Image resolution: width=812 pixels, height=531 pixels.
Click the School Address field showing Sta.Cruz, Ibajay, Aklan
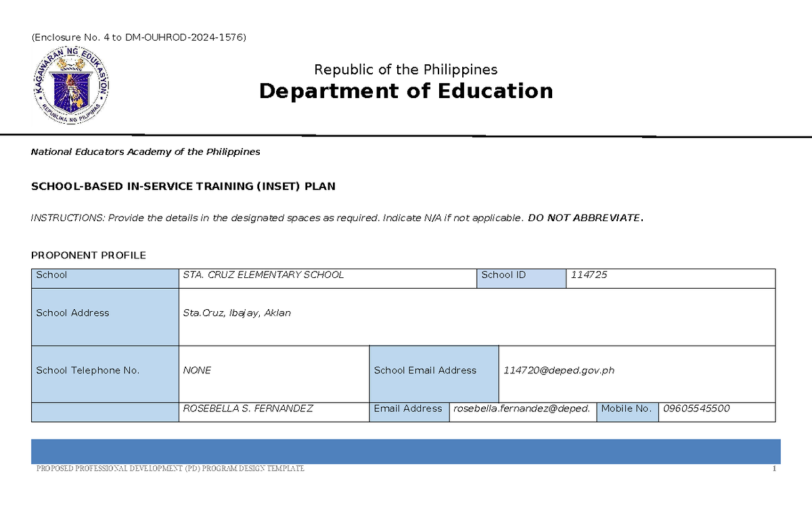tap(236, 313)
